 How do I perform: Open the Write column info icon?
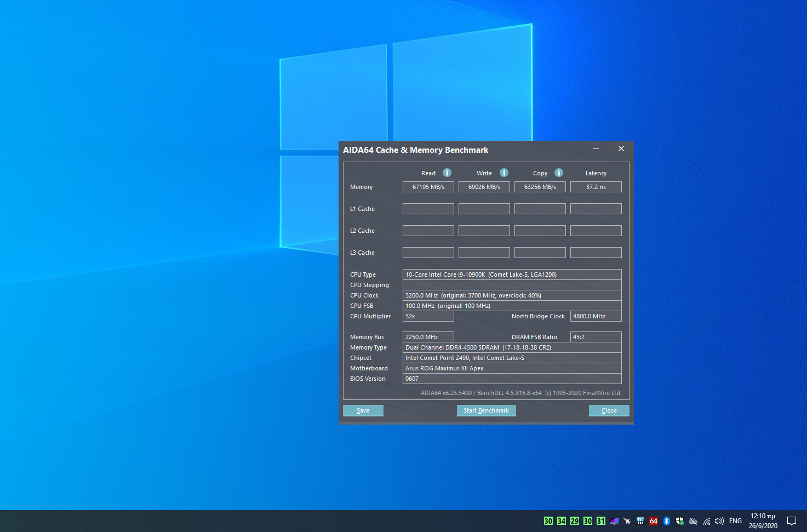(x=504, y=173)
